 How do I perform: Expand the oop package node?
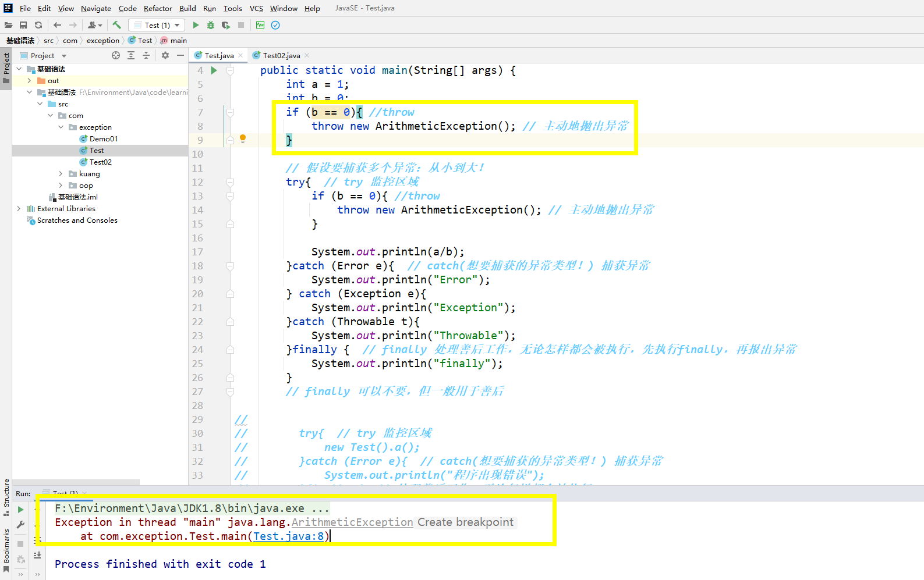pyautogui.click(x=61, y=186)
